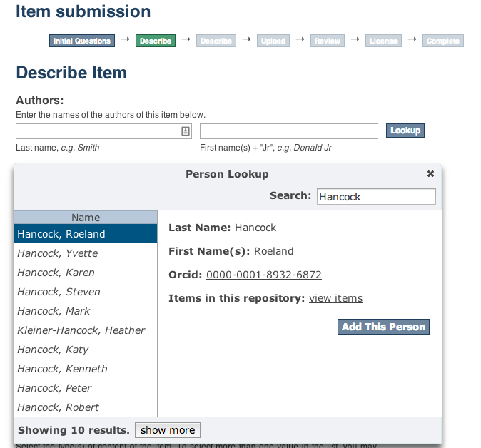Viewport: 481px width, 448px height.
Task: Pick Kleiner-Hancock, Heather from the list
Action: pos(81,330)
